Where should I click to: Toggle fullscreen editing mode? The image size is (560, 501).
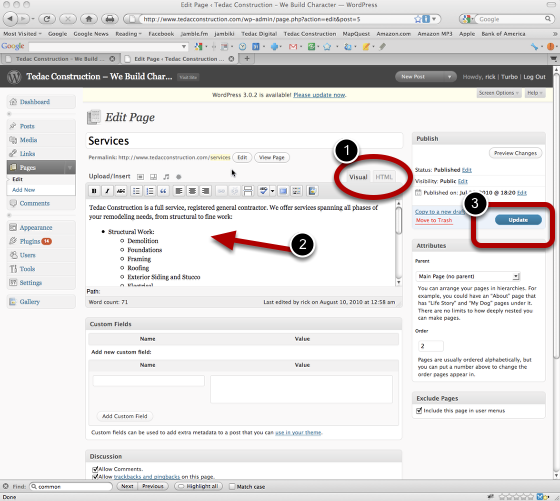tap(283, 191)
